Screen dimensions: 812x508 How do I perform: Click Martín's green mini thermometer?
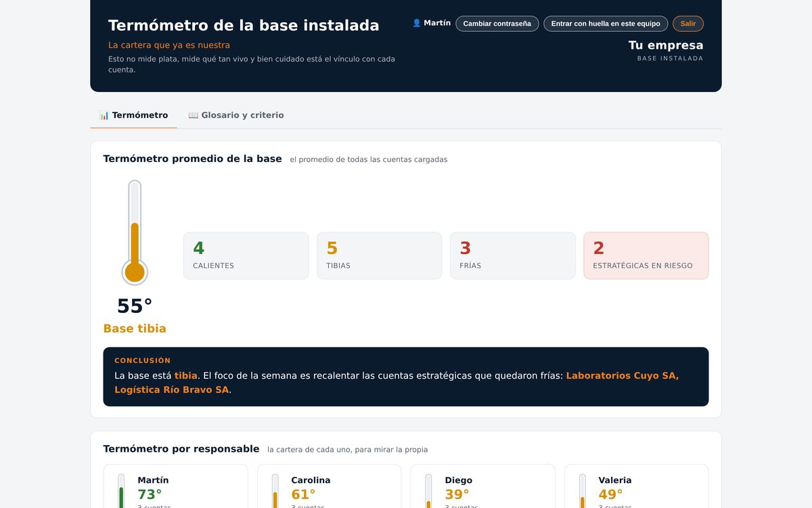[121, 491]
